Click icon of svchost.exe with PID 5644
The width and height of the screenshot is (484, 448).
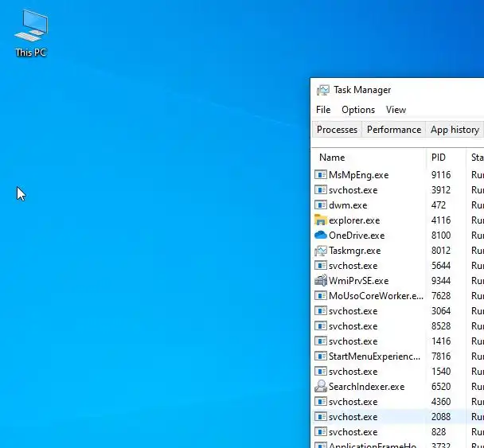click(320, 265)
